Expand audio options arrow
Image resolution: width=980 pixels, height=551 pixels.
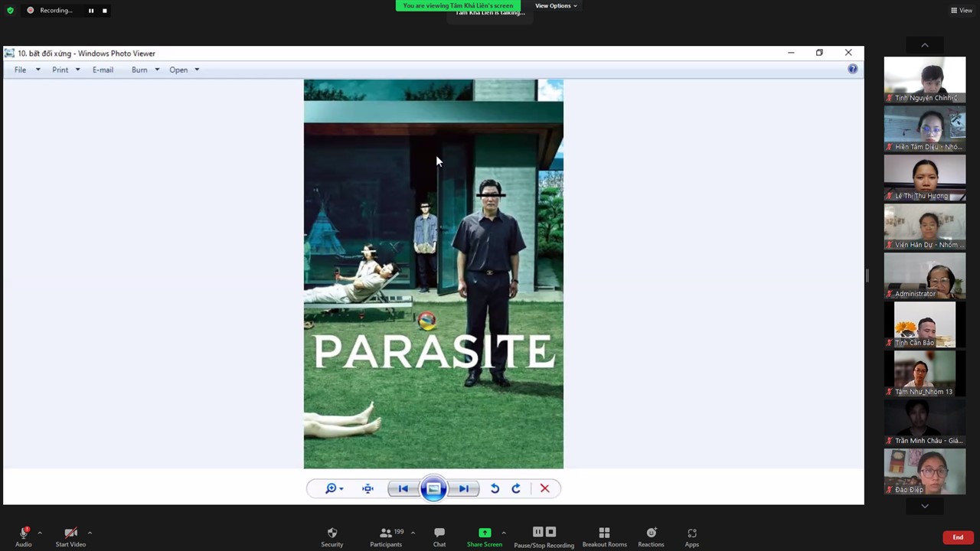tap(40, 533)
